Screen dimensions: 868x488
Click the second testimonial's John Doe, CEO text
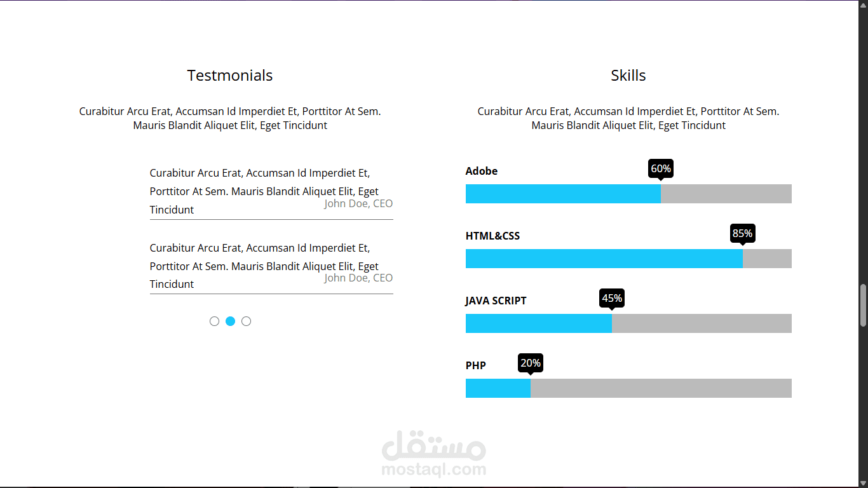(x=358, y=278)
